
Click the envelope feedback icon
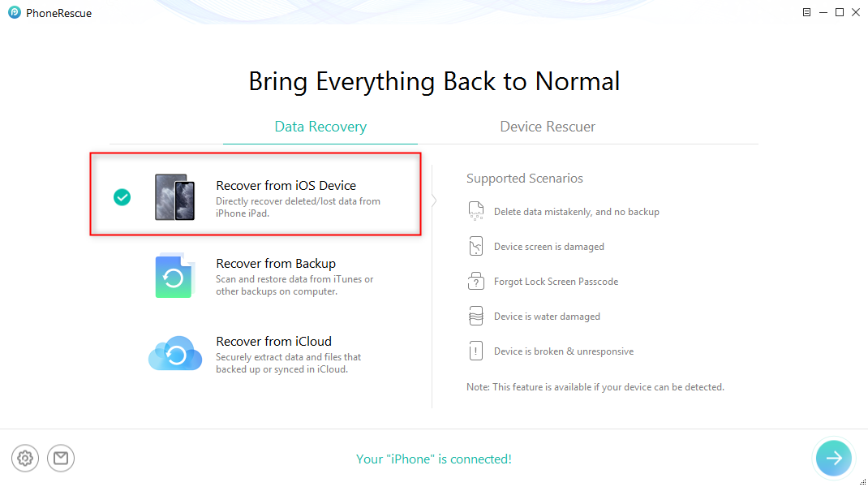tap(61, 458)
